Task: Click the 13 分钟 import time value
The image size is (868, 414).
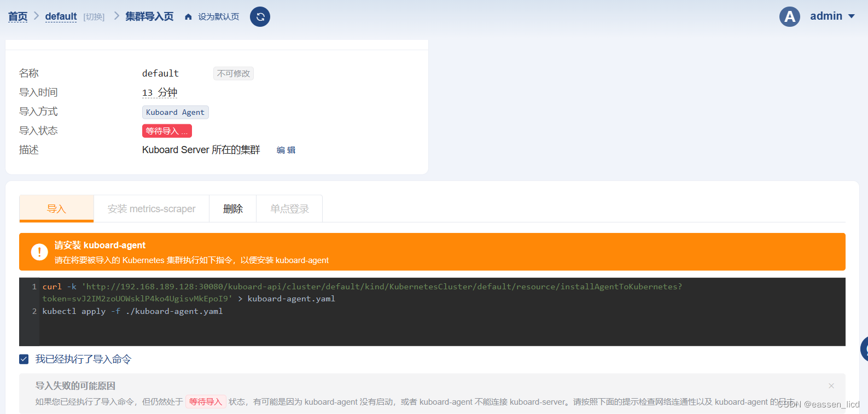Action: click(x=160, y=92)
